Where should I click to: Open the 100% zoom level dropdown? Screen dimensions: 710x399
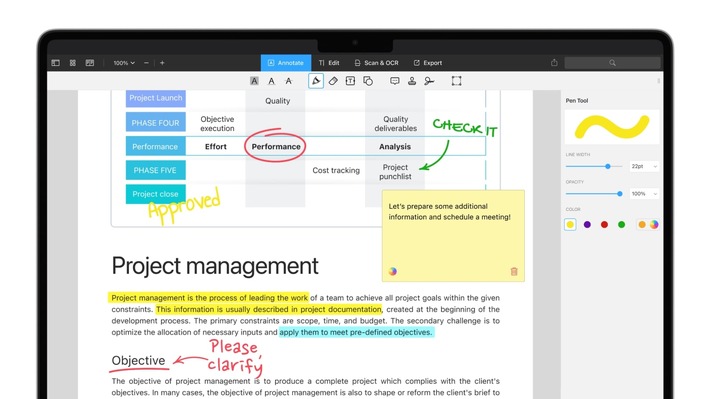pos(124,63)
